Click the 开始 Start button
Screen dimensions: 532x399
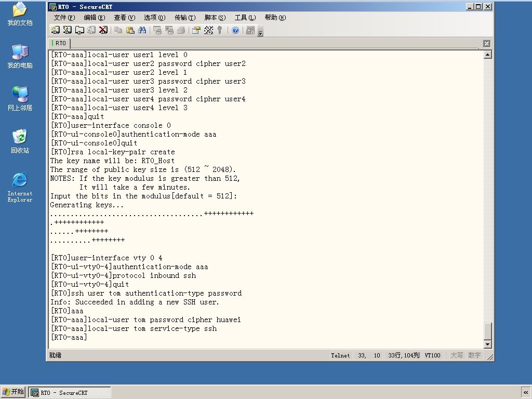coord(13,392)
